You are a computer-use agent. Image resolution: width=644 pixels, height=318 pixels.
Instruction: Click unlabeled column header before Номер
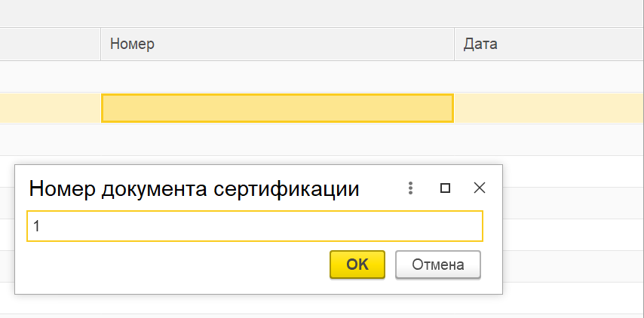pyautogui.click(x=50, y=44)
